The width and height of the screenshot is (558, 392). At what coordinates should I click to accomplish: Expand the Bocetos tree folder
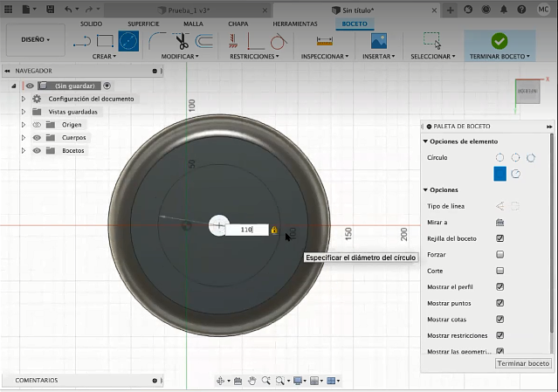pos(24,151)
